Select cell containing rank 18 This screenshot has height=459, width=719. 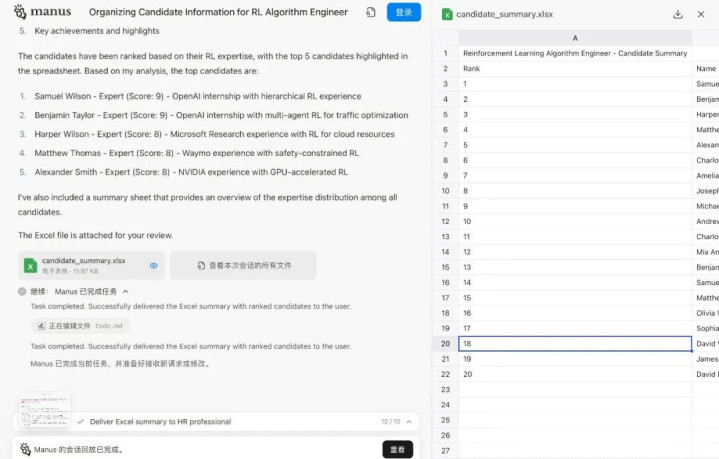(575, 343)
